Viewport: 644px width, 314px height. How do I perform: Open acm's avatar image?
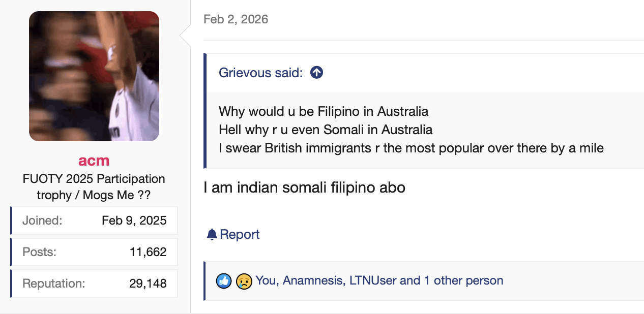click(x=94, y=76)
